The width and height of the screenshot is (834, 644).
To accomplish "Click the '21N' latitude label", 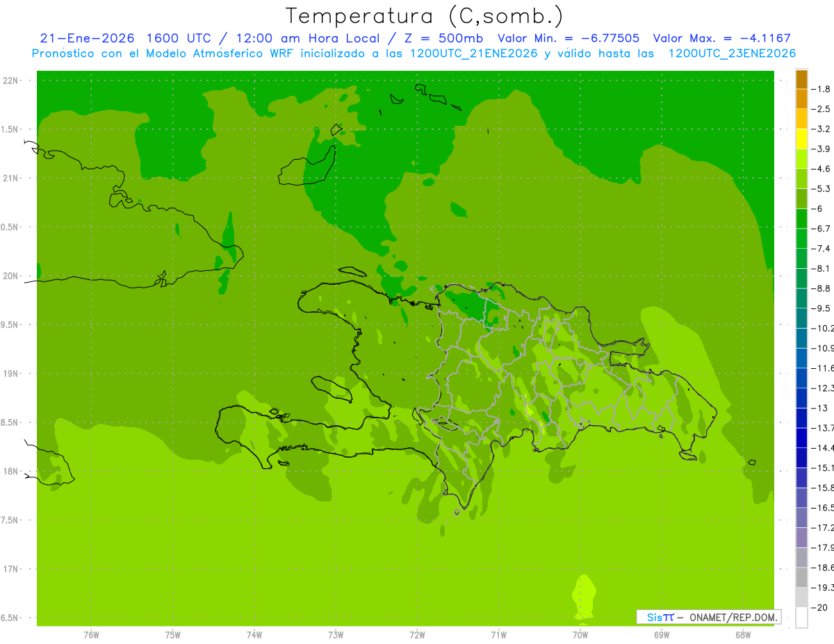I will click(10, 178).
